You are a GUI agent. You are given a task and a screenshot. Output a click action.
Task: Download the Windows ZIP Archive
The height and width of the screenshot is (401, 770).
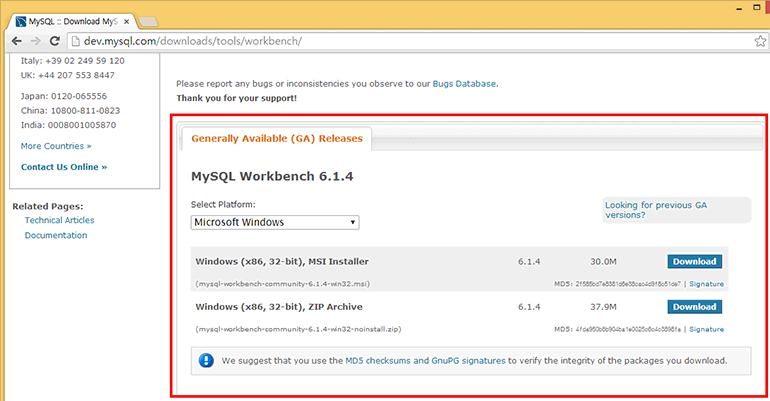point(694,307)
